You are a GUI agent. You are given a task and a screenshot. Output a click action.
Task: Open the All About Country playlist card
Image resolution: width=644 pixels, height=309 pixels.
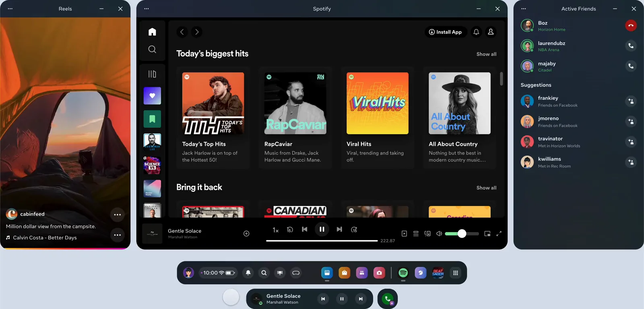pyautogui.click(x=460, y=117)
